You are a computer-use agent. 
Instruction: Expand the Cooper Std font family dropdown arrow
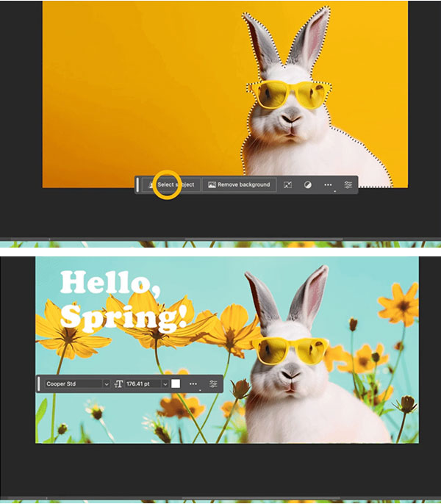click(106, 384)
